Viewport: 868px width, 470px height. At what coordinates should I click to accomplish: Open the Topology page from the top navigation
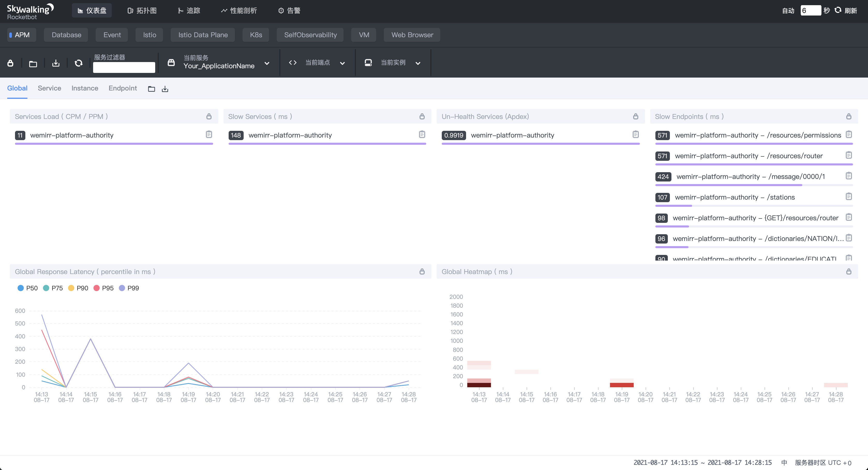(x=142, y=10)
